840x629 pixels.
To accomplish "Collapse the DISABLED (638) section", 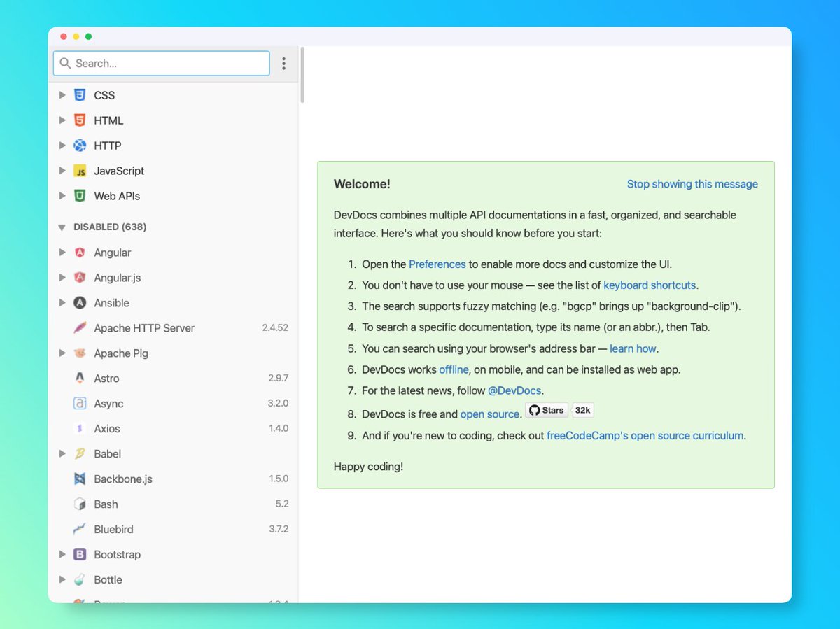I will 62,227.
